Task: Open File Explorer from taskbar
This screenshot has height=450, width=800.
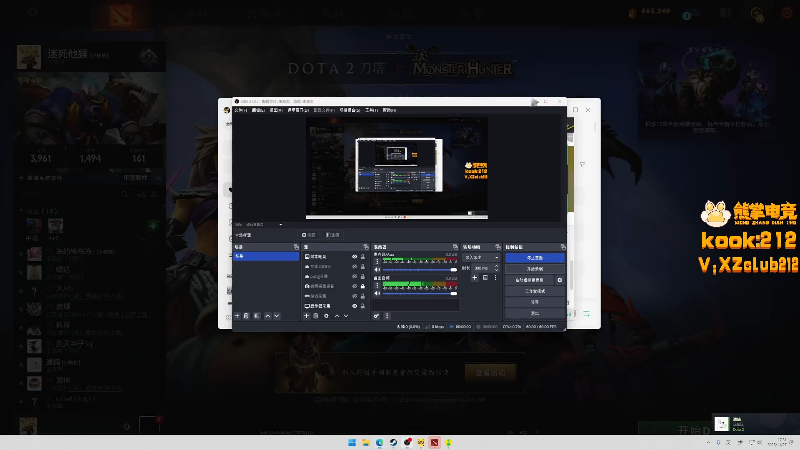Action: [x=366, y=443]
